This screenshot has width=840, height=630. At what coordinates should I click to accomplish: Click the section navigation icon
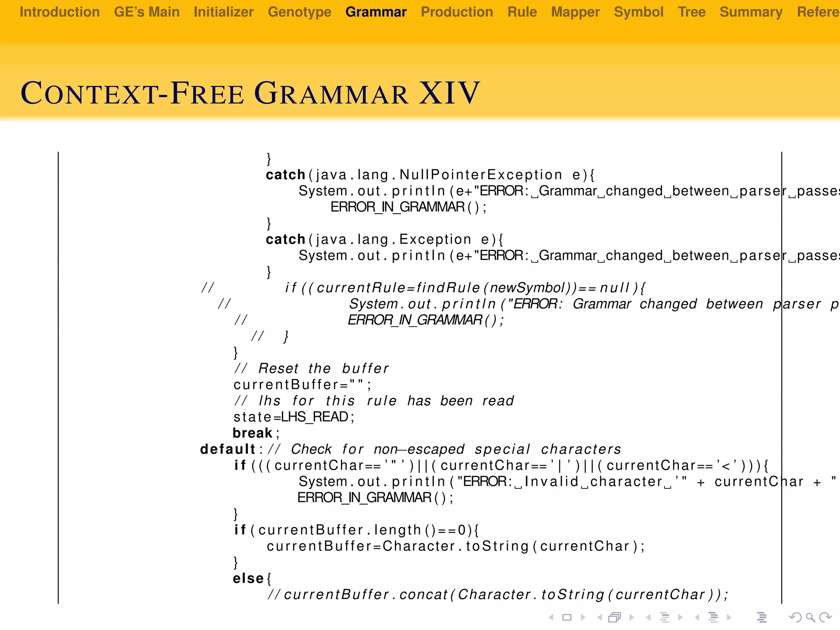(713, 617)
